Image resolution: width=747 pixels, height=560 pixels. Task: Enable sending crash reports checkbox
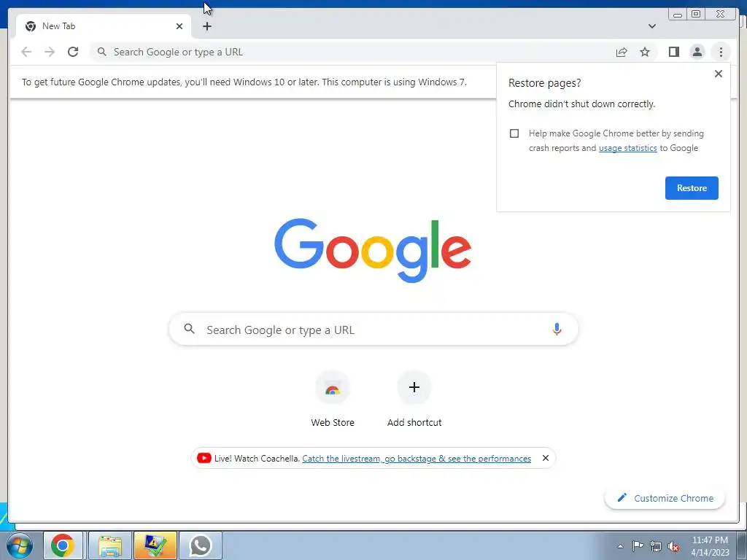tap(514, 133)
